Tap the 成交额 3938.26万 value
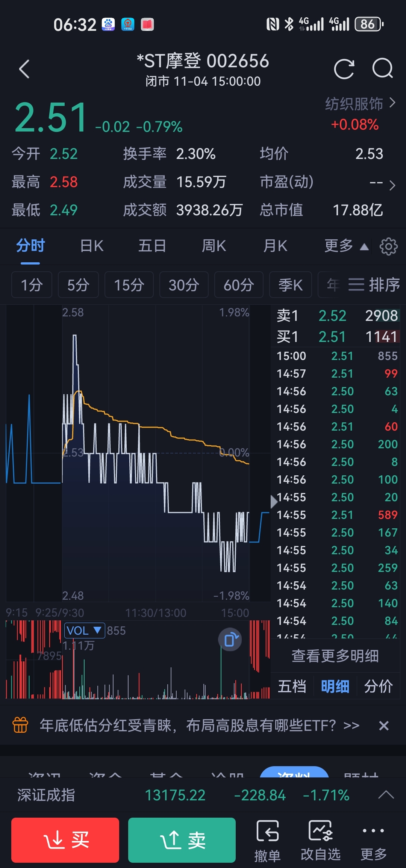This screenshot has width=406, height=868. (x=209, y=210)
